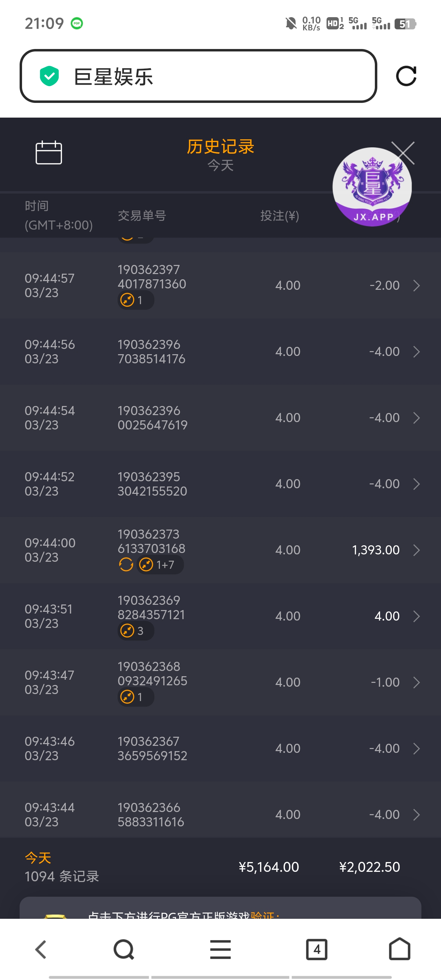This screenshot has width=441, height=980.
Task: Open the browser hamburger menu
Action: (x=220, y=949)
